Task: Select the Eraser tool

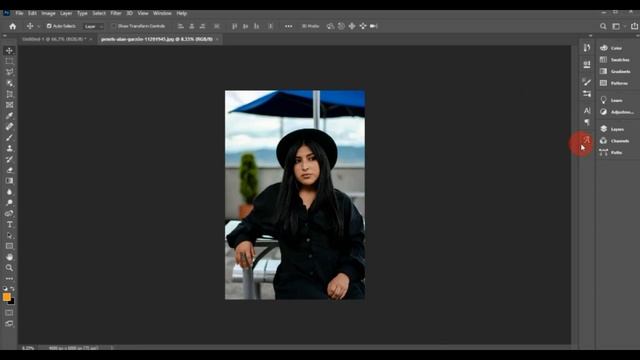Action: click(9, 170)
